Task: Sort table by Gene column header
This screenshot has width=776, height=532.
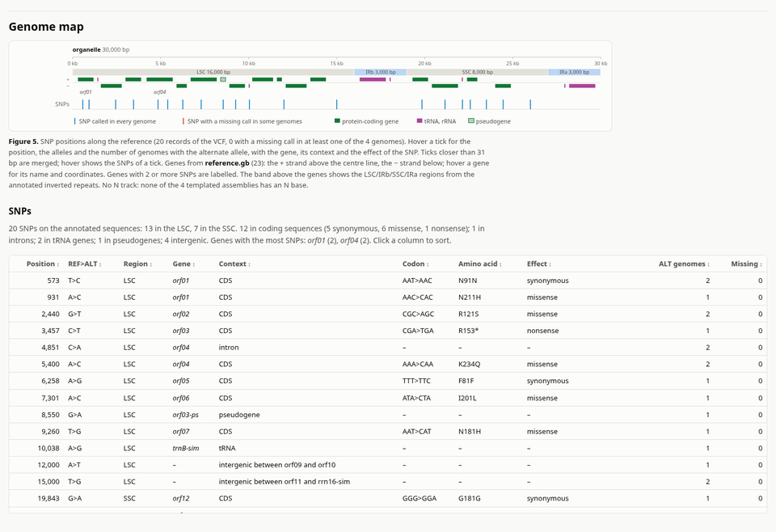Action: click(x=183, y=264)
